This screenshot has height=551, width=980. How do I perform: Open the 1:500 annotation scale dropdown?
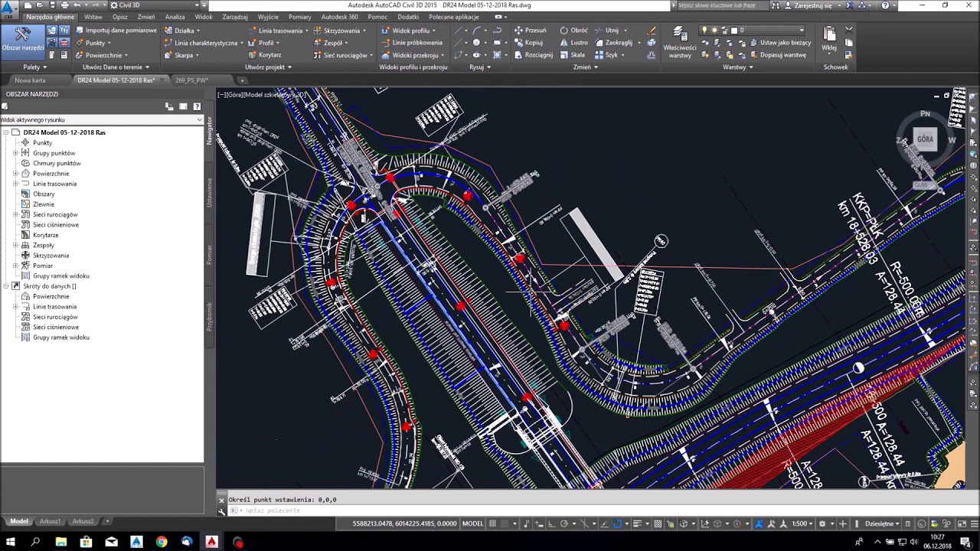tap(803, 523)
